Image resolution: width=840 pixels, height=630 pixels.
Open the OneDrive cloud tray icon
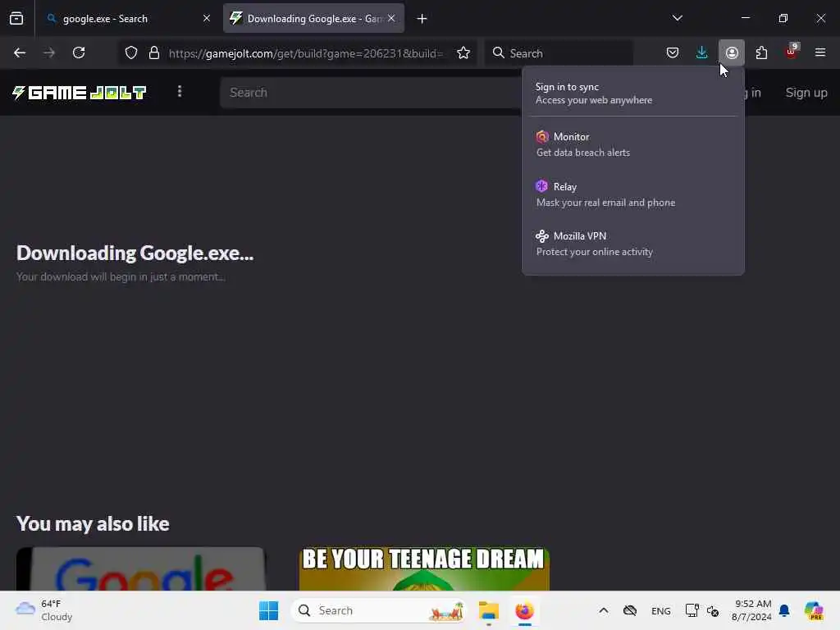pyautogui.click(x=630, y=610)
